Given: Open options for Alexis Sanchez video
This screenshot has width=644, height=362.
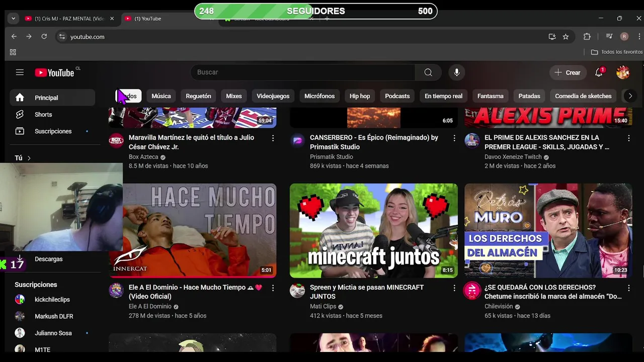Looking at the screenshot, I should pyautogui.click(x=628, y=138).
